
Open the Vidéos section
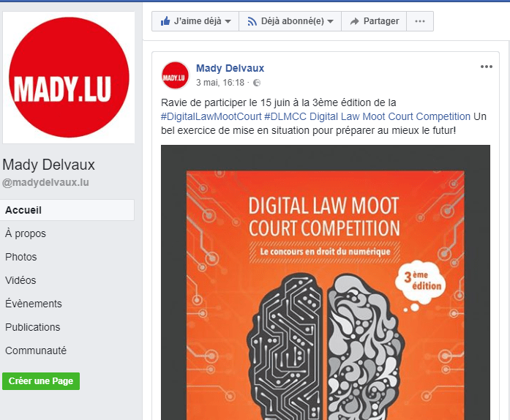click(20, 280)
